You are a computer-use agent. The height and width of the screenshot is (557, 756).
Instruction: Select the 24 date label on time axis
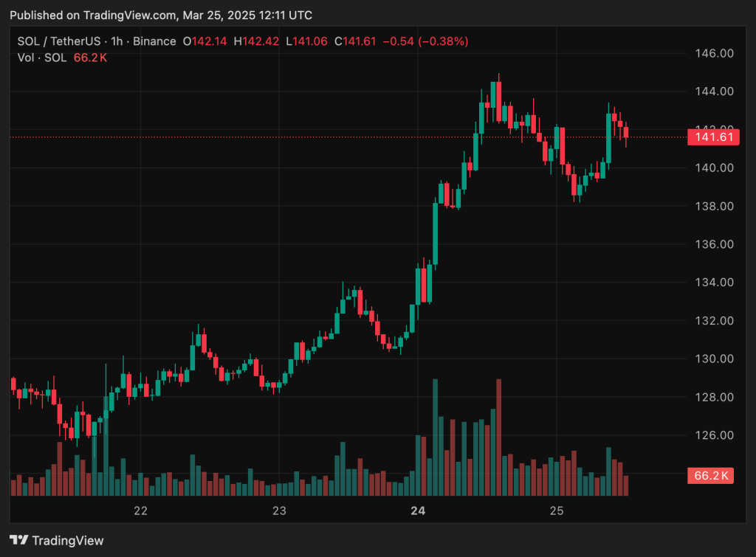click(419, 511)
